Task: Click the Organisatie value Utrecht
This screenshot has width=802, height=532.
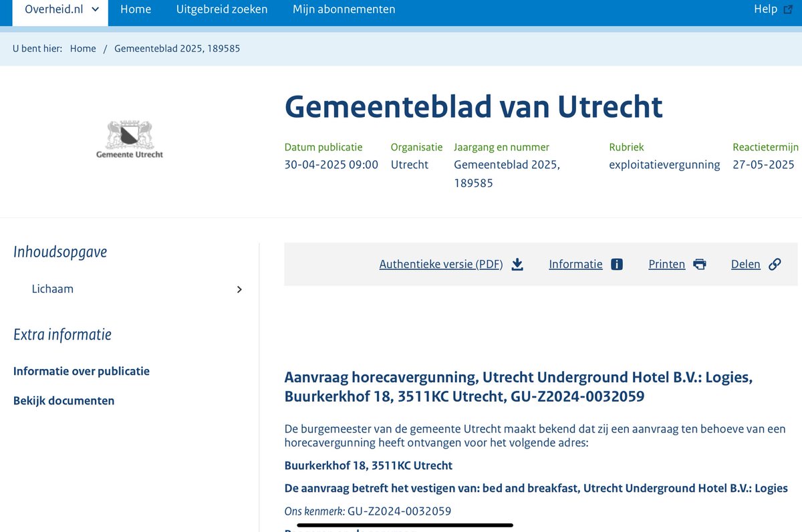Action: [x=410, y=164]
